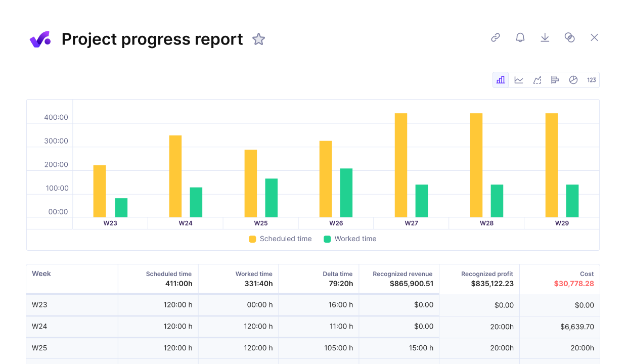The image size is (627, 364).
Task: Switch to the horizontal bar chart view
Action: click(555, 80)
